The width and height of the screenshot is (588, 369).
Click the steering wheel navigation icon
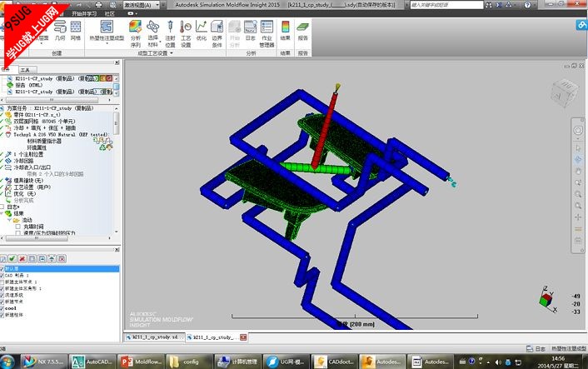click(x=578, y=130)
